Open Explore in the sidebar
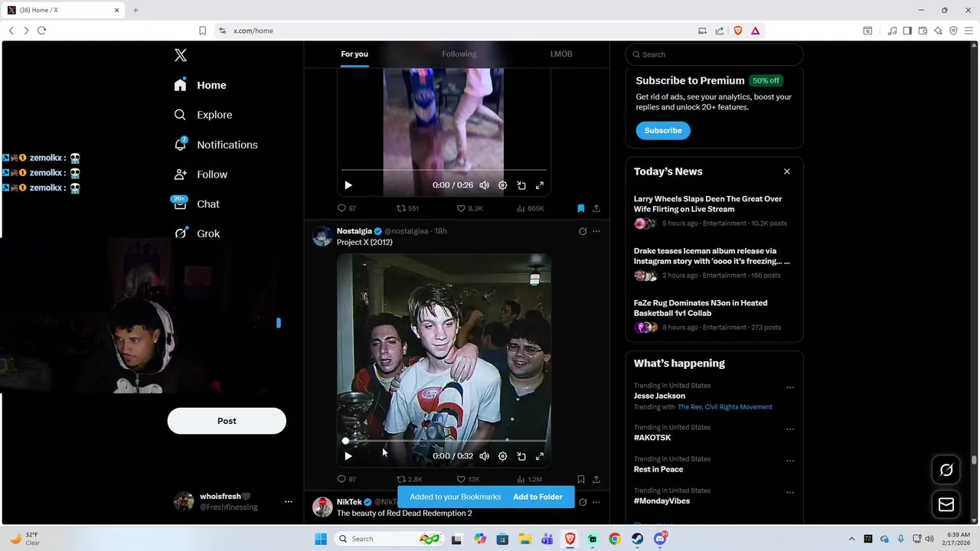The image size is (980, 551). click(203, 115)
